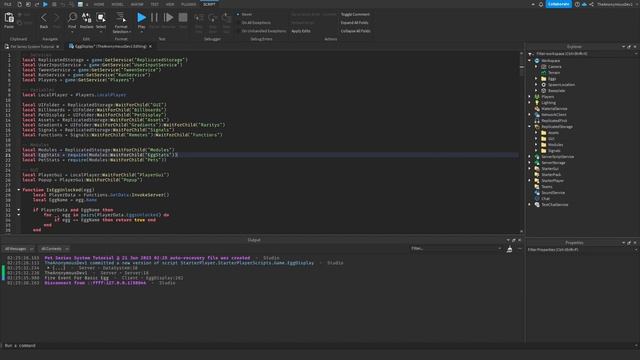Screen dimensions: 640x360
Task: Expand the SpawnLocation node
Action: (x=536, y=84)
